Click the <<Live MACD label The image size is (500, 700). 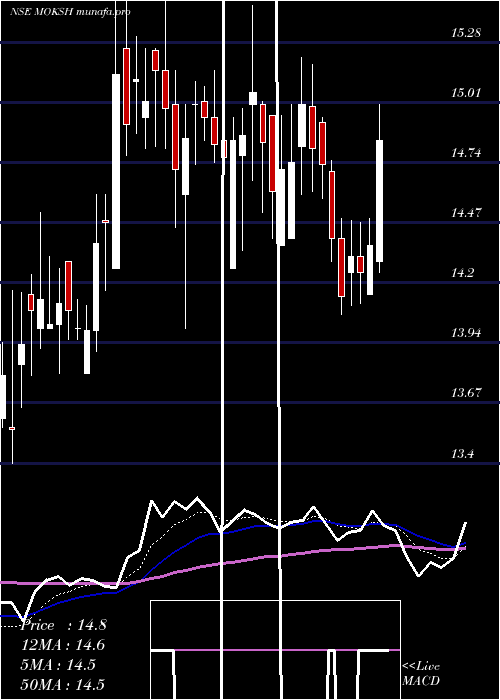(421, 673)
